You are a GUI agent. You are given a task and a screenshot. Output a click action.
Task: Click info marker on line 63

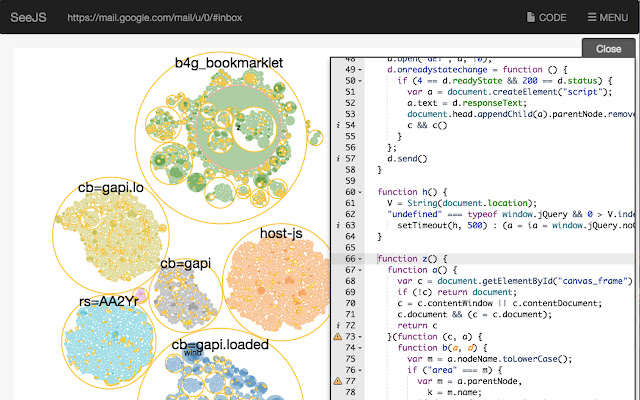click(x=338, y=225)
